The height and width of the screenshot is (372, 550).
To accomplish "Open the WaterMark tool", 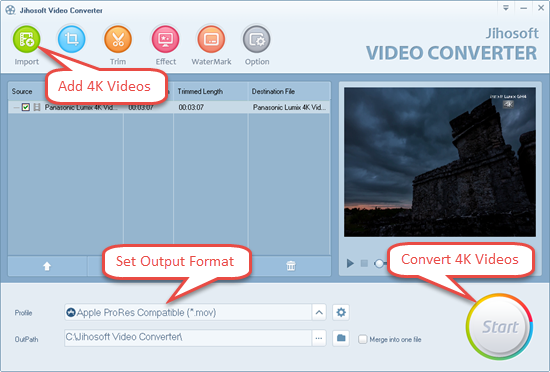I will (x=211, y=39).
